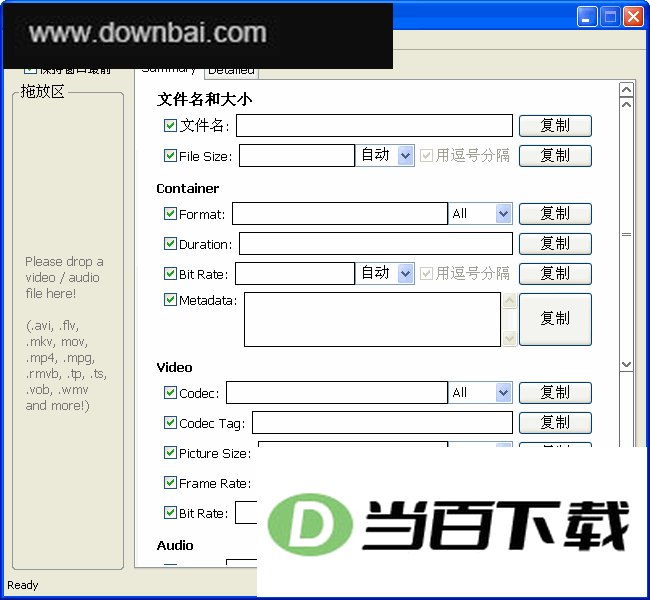
Task: Click the Container Bit Rate field
Action: point(295,273)
